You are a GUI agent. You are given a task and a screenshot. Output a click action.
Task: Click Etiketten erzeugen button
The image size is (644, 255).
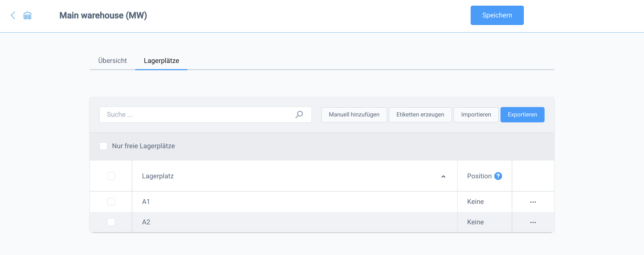(420, 115)
